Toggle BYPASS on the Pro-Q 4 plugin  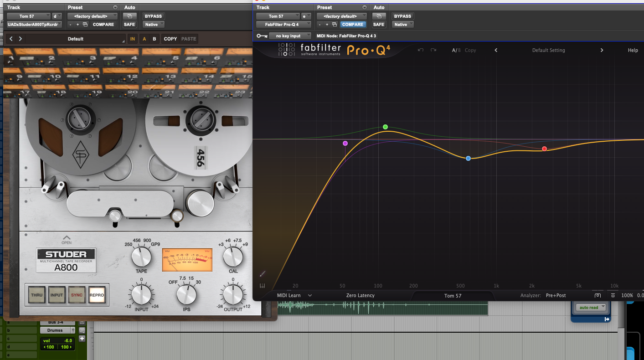[402, 16]
